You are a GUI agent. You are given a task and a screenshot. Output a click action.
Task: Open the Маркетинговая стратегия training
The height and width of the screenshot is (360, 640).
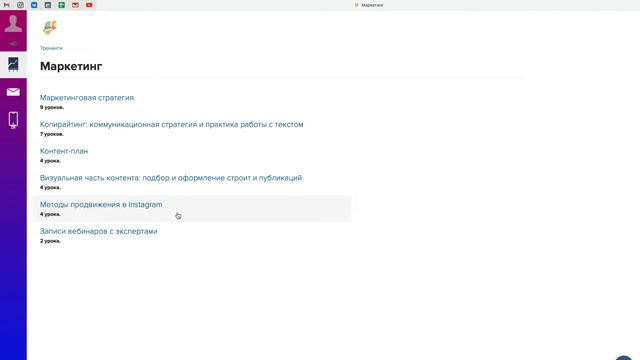click(87, 98)
